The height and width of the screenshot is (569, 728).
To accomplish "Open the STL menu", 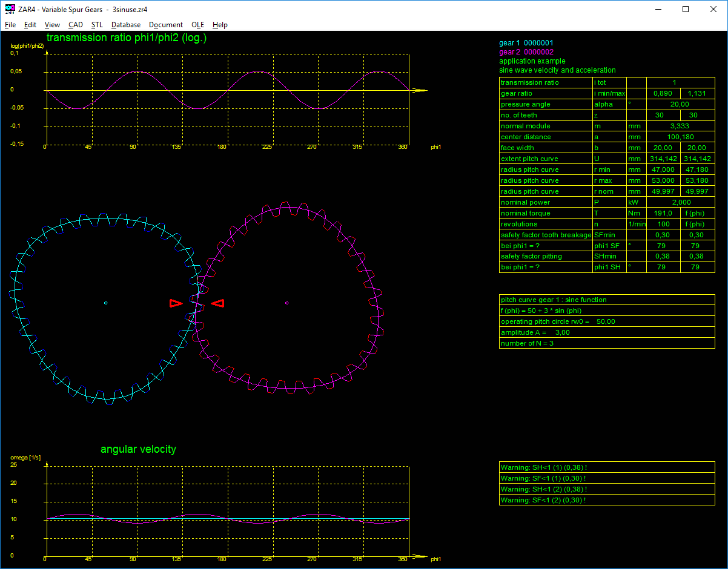I will (x=97, y=25).
